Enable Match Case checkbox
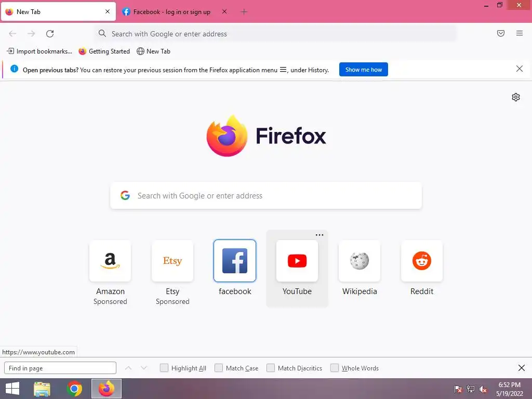The image size is (532, 399). pyautogui.click(x=219, y=368)
